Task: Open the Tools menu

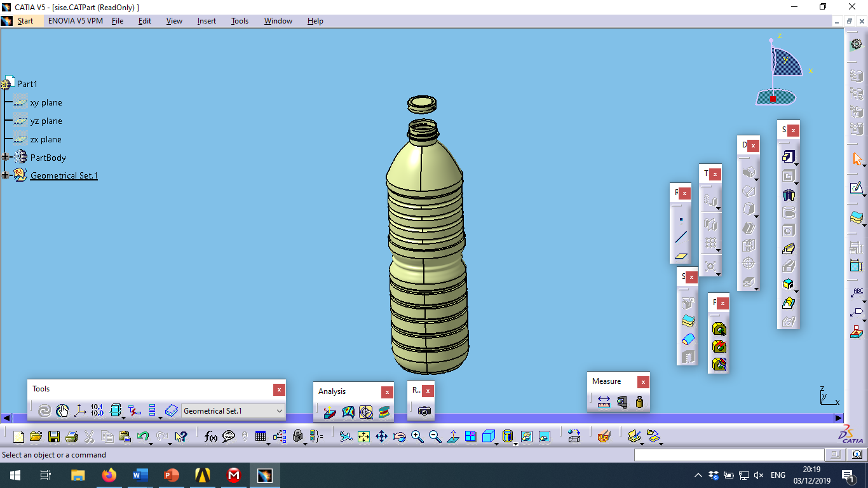Action: pyautogui.click(x=240, y=21)
